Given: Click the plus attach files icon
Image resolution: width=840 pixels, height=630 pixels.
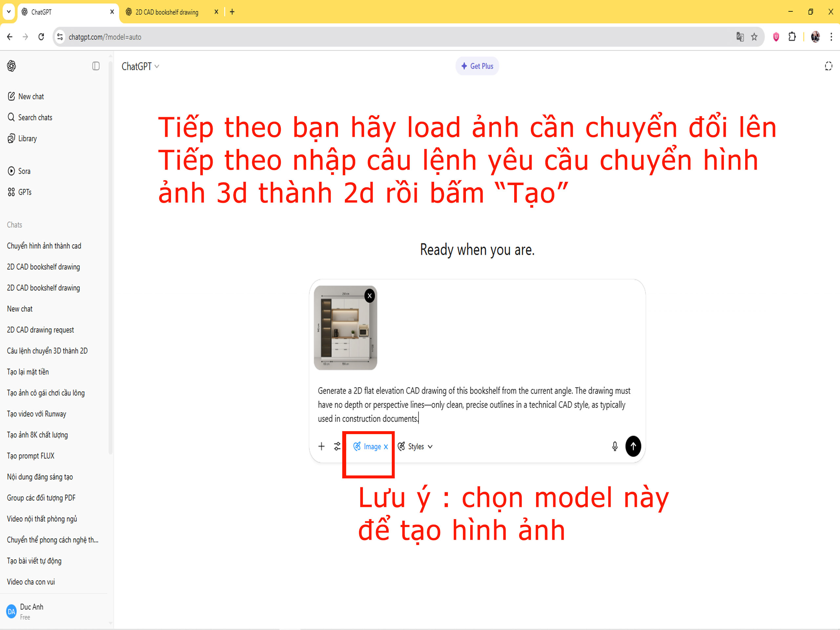Looking at the screenshot, I should pyautogui.click(x=321, y=446).
